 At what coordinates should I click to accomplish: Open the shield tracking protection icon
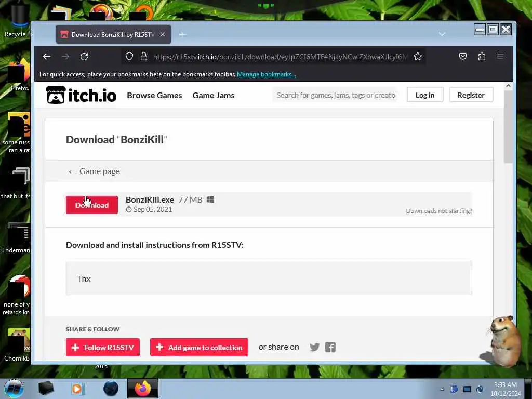(x=129, y=56)
